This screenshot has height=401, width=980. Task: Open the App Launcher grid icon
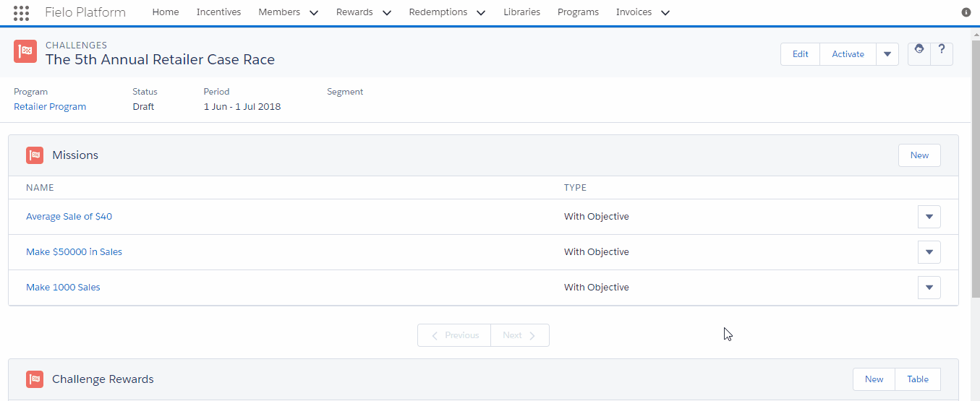click(21, 12)
